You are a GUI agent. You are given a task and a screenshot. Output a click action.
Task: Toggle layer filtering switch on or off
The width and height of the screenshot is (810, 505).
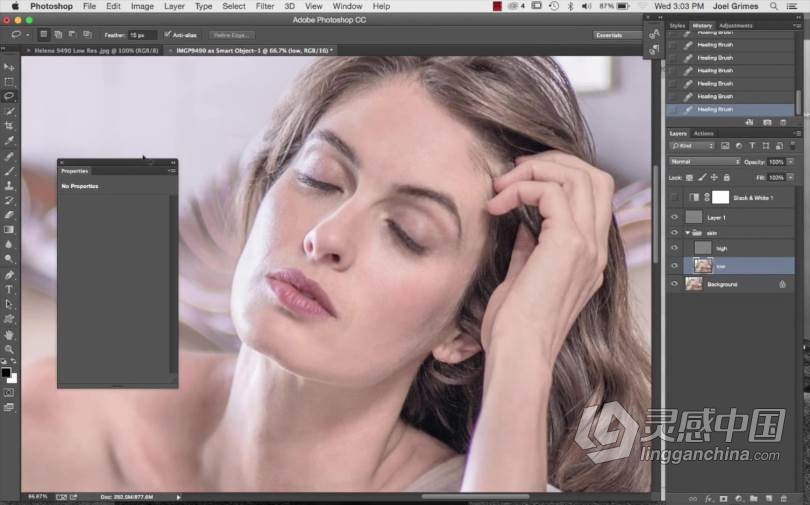coord(792,146)
